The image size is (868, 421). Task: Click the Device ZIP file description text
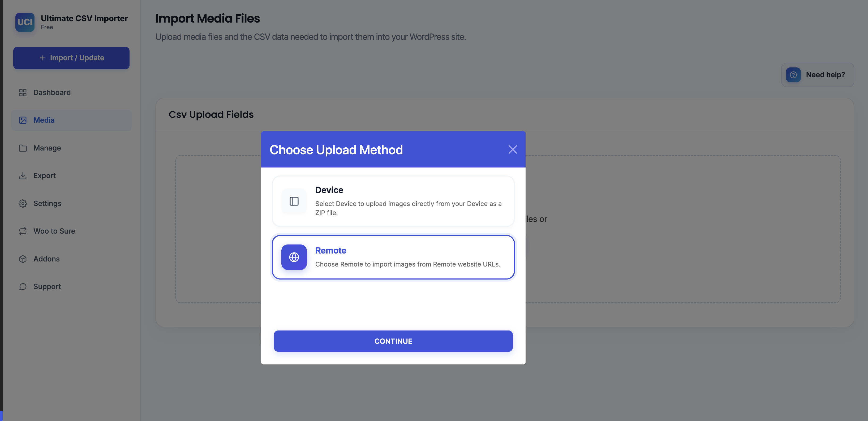pyautogui.click(x=409, y=208)
